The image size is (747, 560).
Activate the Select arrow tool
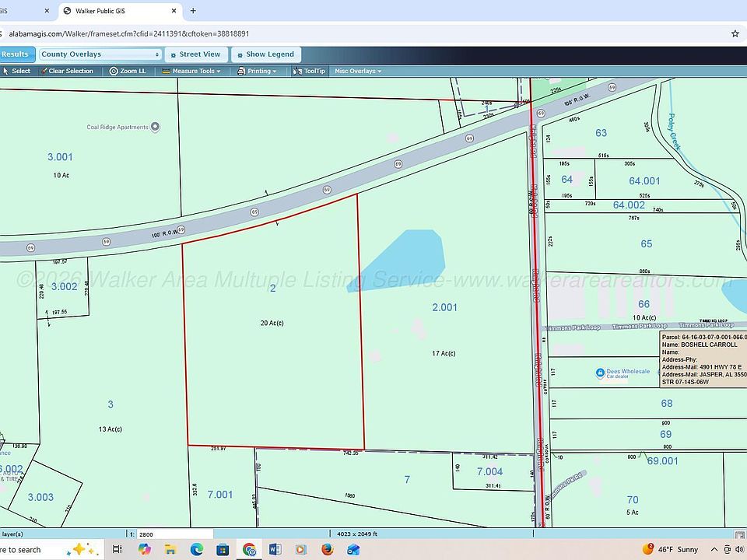click(x=16, y=71)
